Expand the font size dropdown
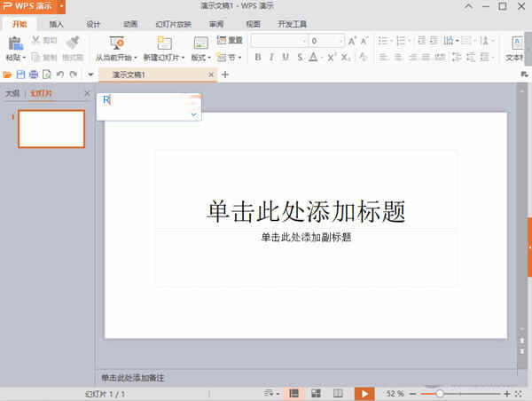 (340, 42)
